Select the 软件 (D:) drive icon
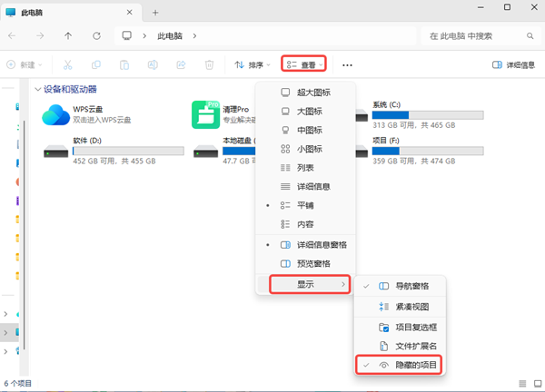The height and width of the screenshot is (392, 545). [55, 152]
